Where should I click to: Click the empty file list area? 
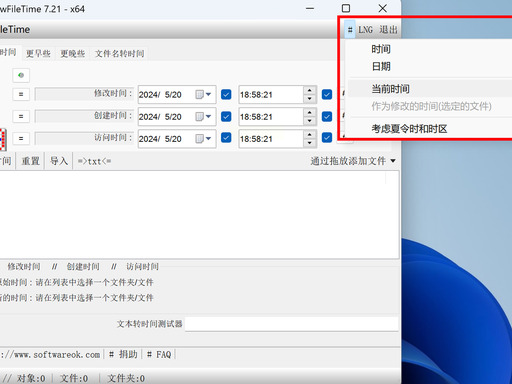click(199, 215)
